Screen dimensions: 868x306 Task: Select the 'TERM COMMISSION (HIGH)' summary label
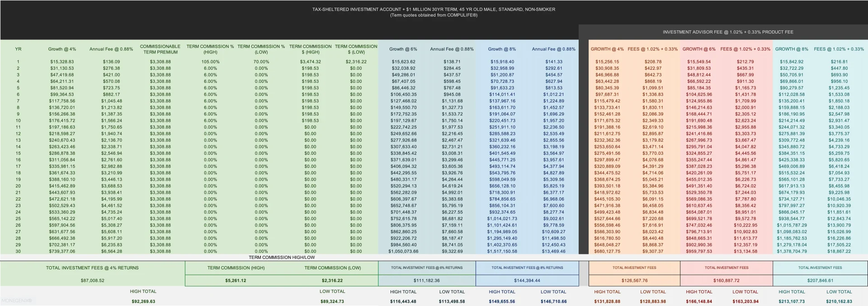tap(236, 268)
